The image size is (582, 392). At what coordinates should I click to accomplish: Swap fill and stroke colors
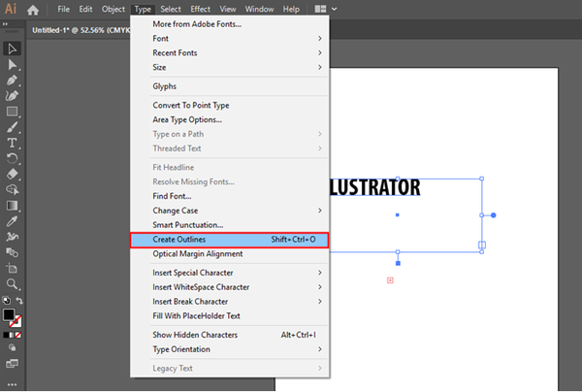(19, 301)
